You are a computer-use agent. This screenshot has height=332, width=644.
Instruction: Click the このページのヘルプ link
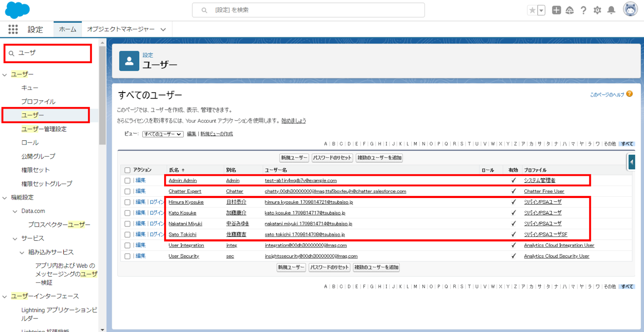607,95
